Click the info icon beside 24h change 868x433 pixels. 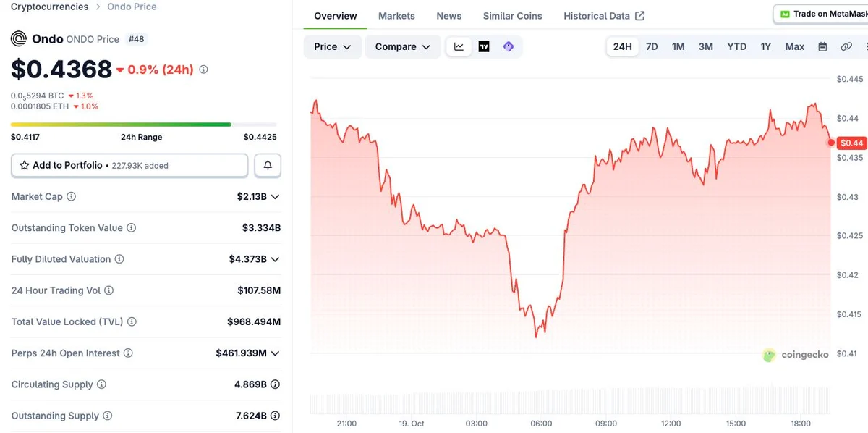click(x=203, y=70)
